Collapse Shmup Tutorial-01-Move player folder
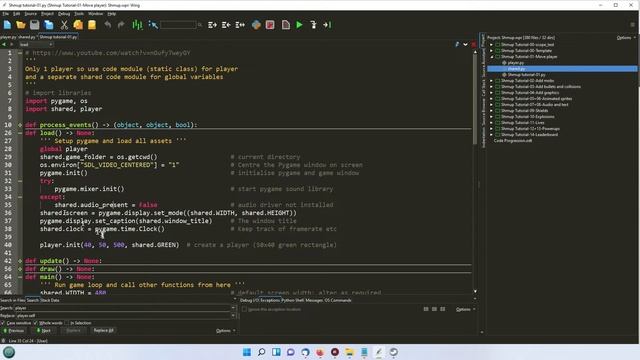 (491, 57)
